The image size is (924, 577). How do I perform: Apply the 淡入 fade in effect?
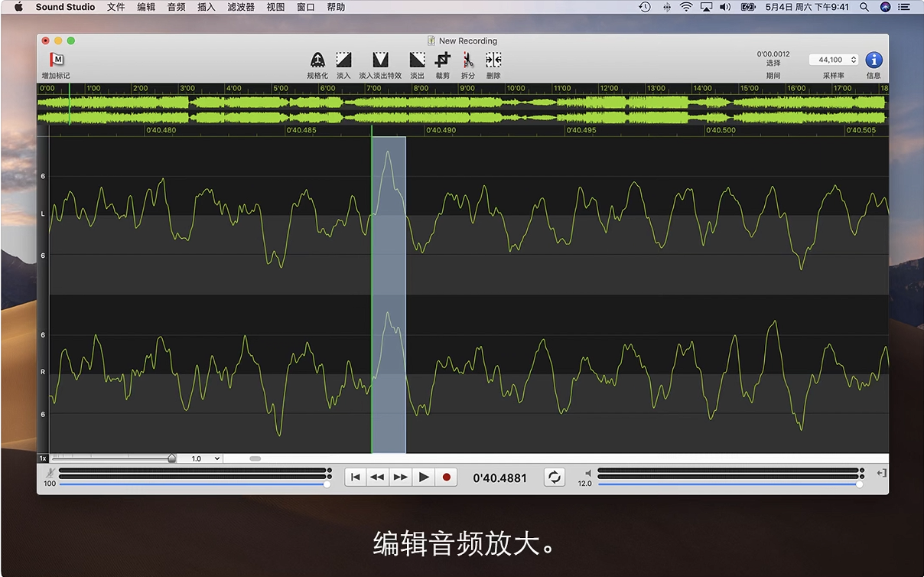click(343, 60)
